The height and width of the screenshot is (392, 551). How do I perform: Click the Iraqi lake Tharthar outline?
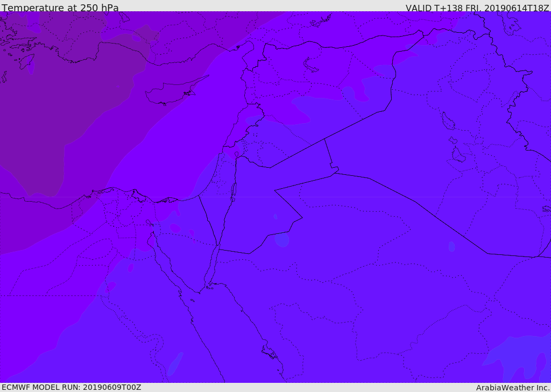pyautogui.click(x=448, y=121)
